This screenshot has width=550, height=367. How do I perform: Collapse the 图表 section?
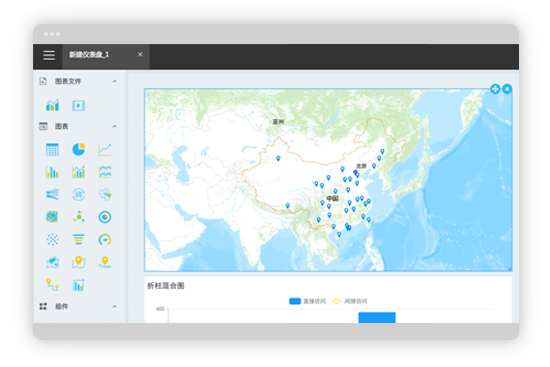115,126
